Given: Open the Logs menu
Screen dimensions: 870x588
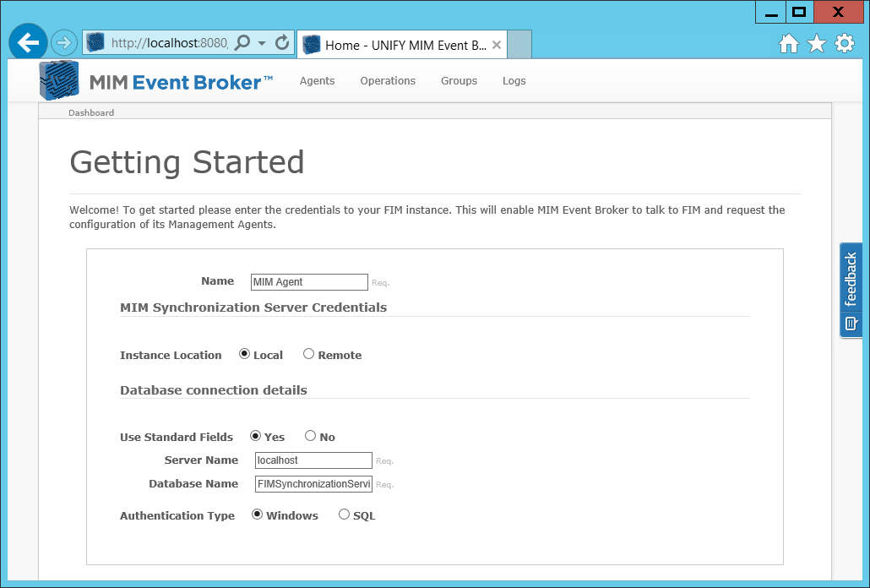Looking at the screenshot, I should click(x=514, y=80).
